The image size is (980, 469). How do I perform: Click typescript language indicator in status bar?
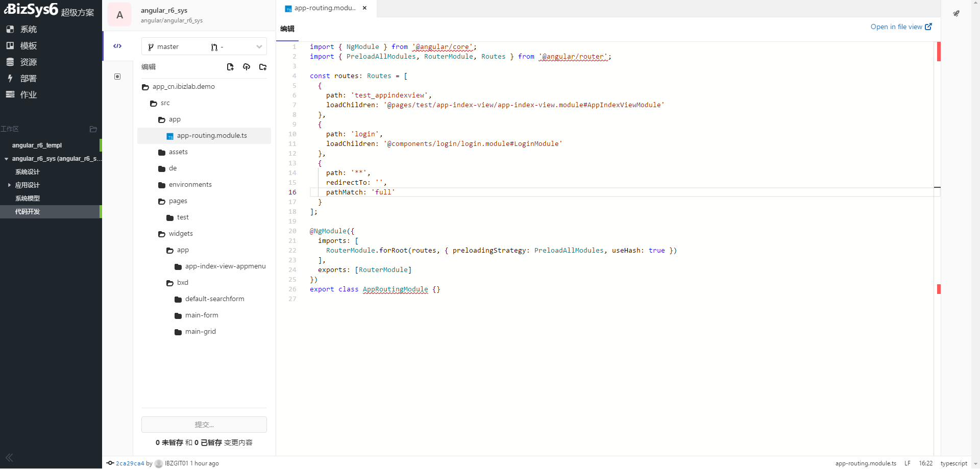point(953,463)
